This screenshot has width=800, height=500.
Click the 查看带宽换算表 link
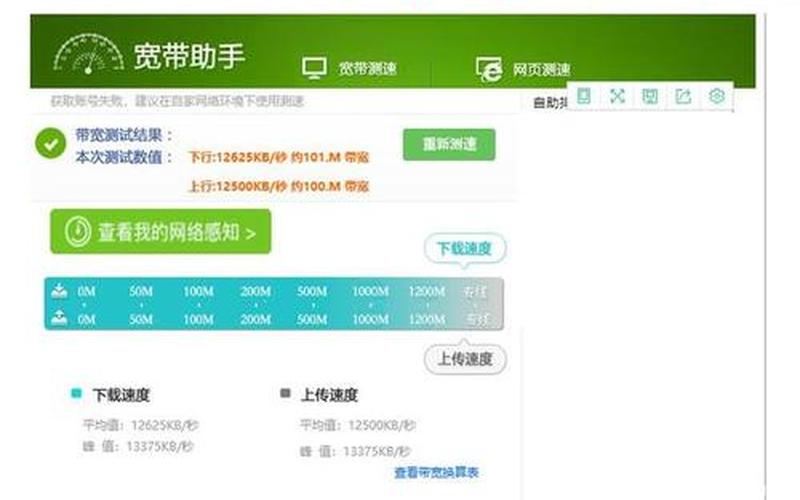[436, 472]
